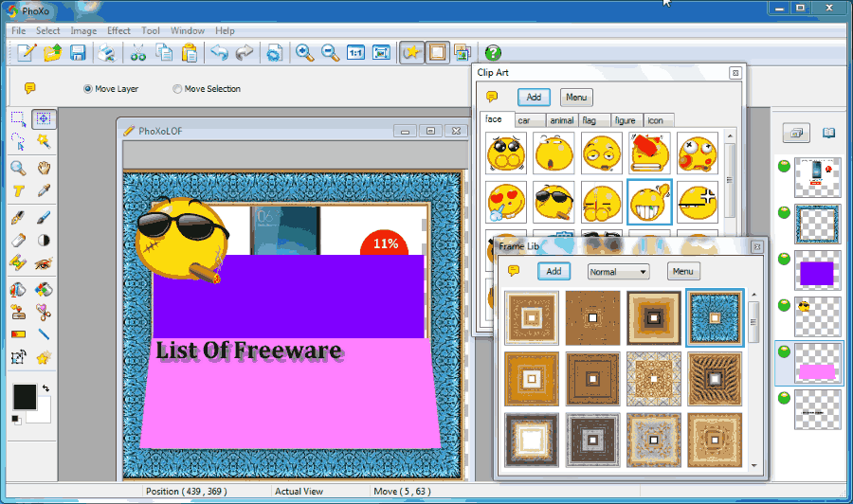The image size is (853, 504).
Task: Save the image with the floppy disk icon
Action: (x=78, y=53)
